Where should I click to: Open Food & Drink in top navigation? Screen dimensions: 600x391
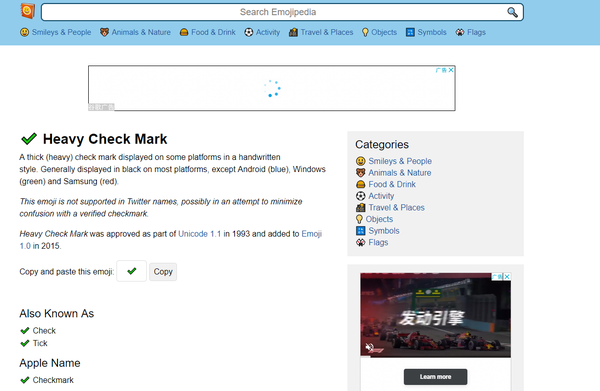[x=208, y=32]
